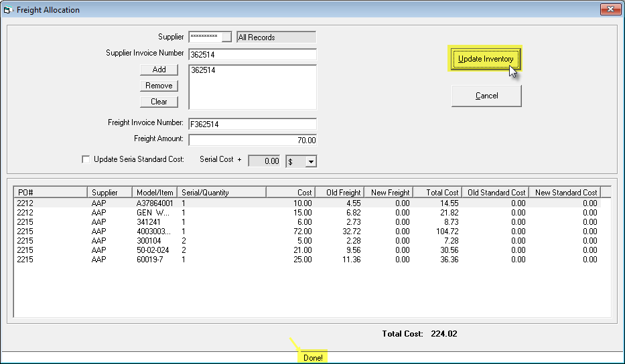Screen dimensions: 625x364
Task: Select the GEN W... item row
Action: (307, 213)
